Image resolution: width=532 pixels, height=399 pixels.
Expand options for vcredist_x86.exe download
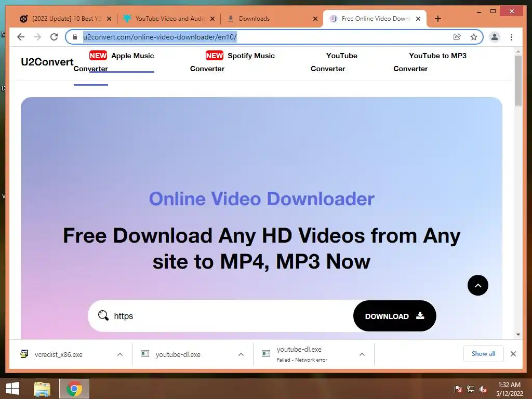[x=120, y=354]
